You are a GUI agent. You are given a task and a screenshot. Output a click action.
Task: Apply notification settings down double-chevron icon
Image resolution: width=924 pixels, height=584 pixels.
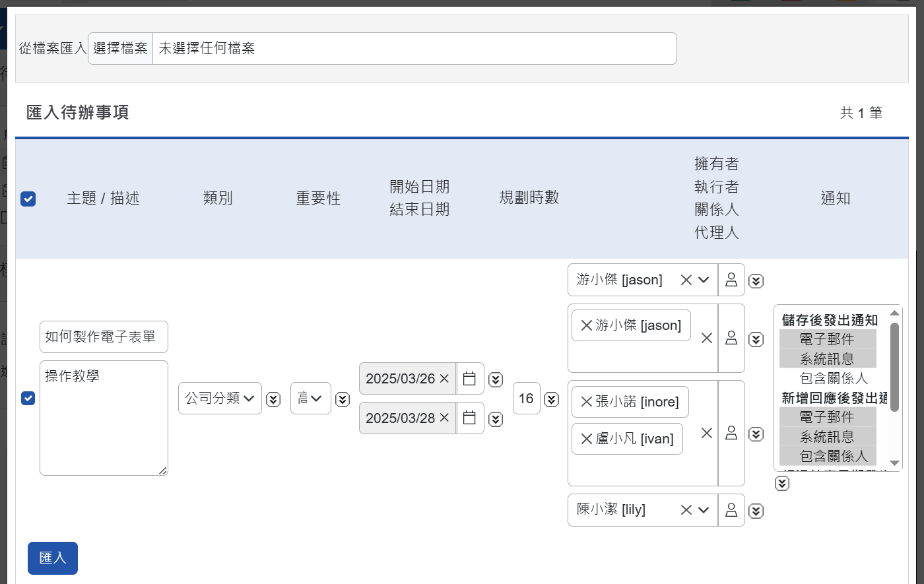click(782, 484)
